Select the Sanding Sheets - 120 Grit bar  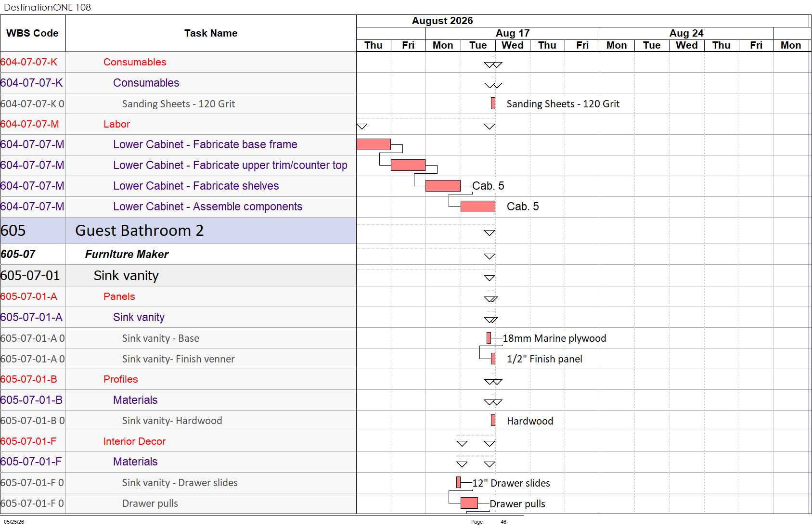coord(493,103)
